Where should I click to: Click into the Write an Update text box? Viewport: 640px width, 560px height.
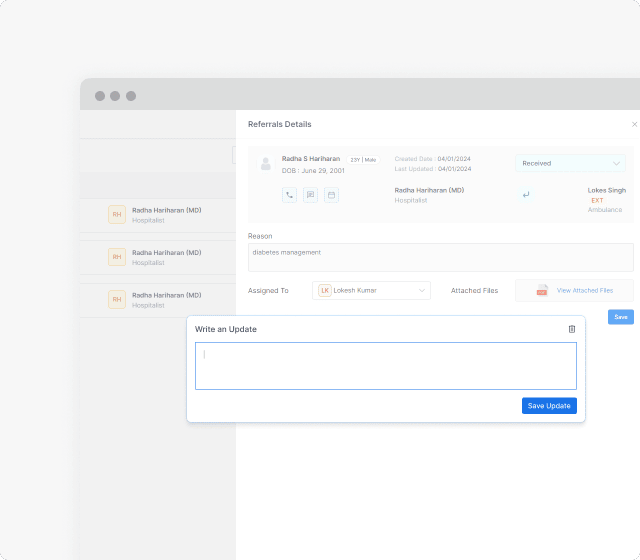click(385, 366)
